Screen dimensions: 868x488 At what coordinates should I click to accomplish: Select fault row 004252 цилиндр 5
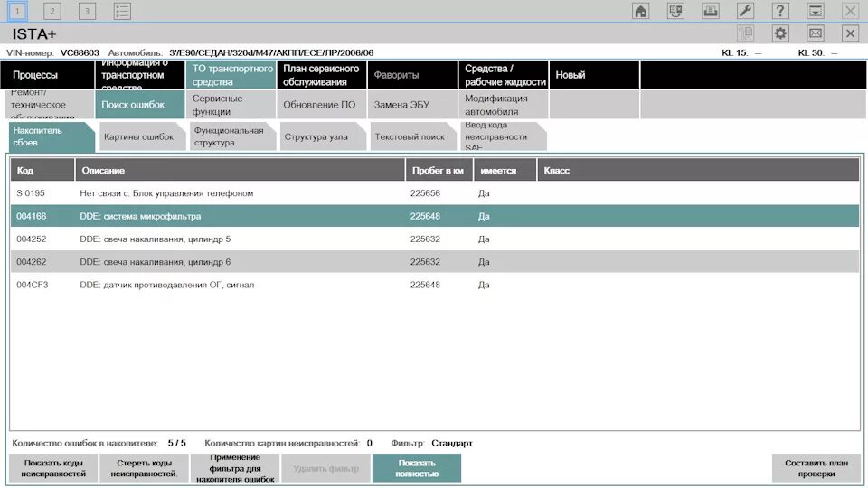[x=435, y=239]
